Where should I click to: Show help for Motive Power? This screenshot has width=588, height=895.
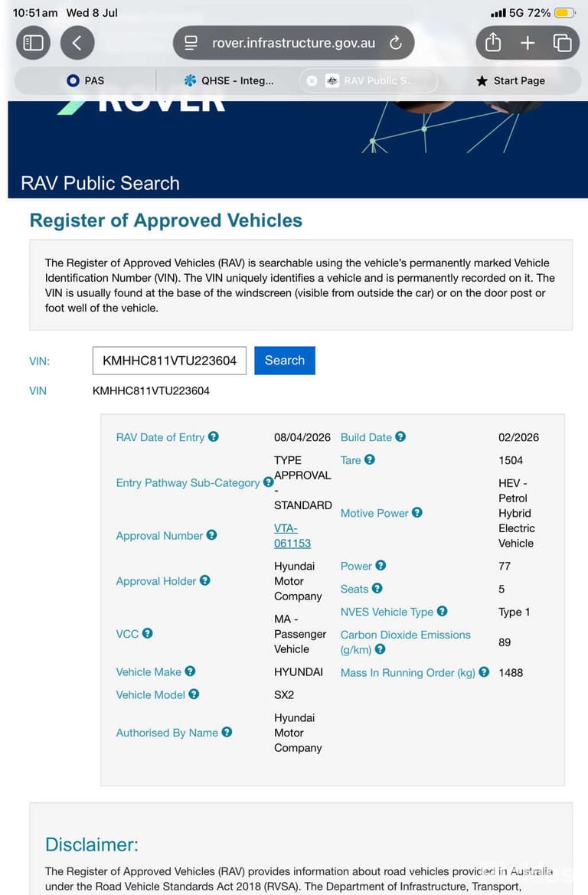417,512
